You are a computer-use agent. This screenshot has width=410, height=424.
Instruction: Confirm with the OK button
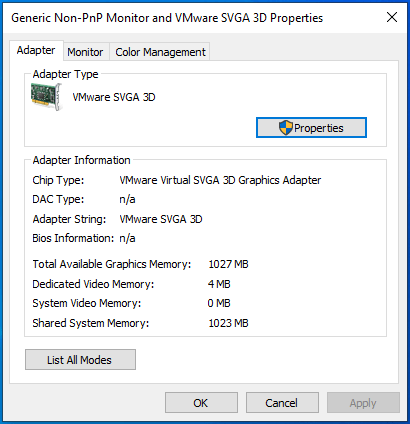pyautogui.click(x=201, y=403)
